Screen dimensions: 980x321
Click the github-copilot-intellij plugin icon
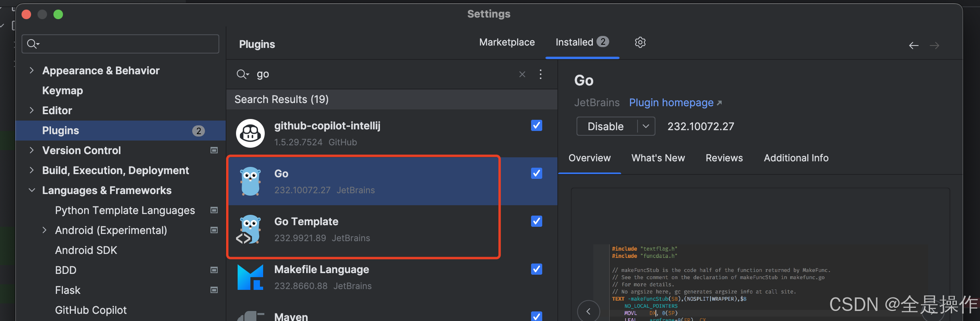click(x=250, y=133)
